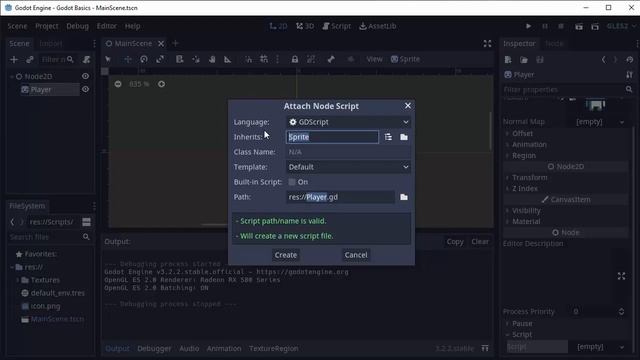Open the Project menu
This screenshot has width=640, height=360.
pos(47,26)
